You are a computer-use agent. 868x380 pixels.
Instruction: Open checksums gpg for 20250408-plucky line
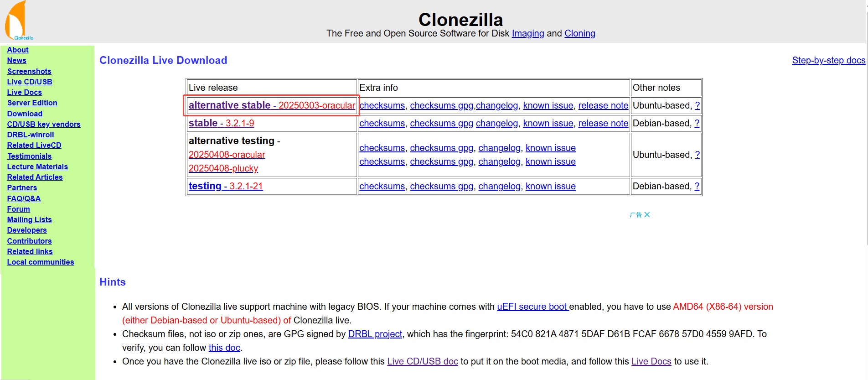[442, 161]
